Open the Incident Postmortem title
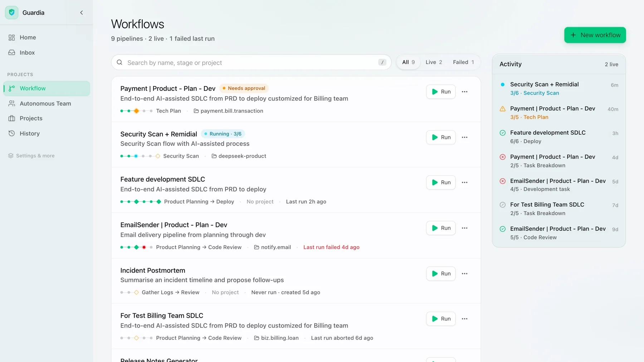 coord(153,270)
